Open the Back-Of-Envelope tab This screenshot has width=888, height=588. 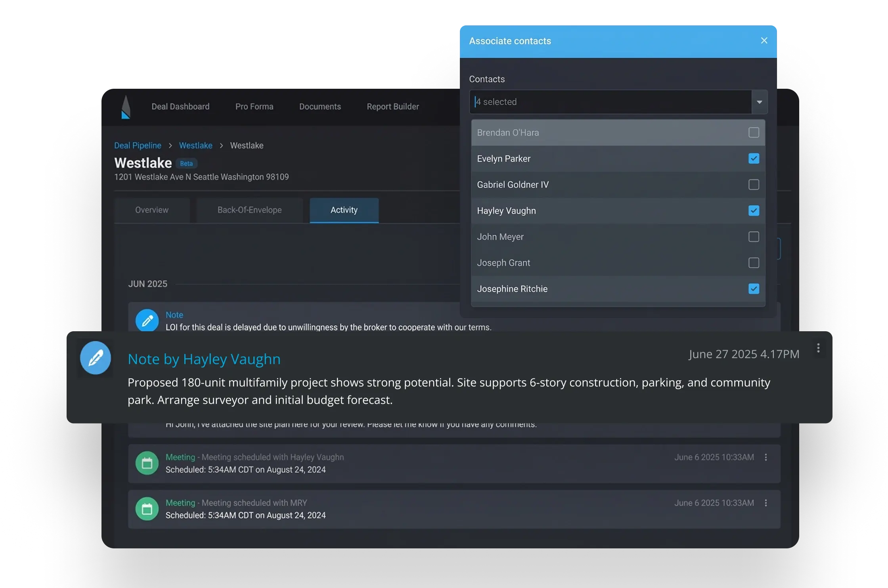[249, 210]
